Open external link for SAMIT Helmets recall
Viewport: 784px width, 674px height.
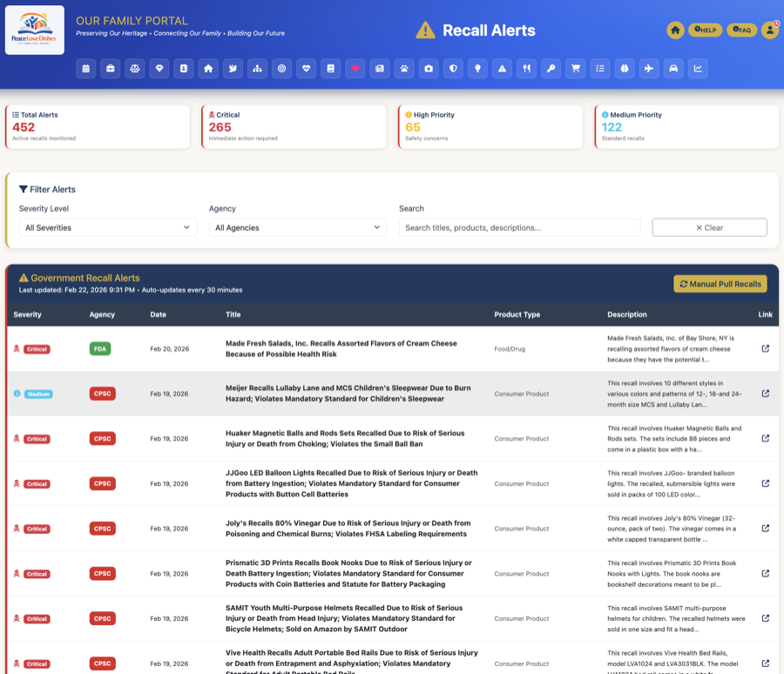click(766, 618)
